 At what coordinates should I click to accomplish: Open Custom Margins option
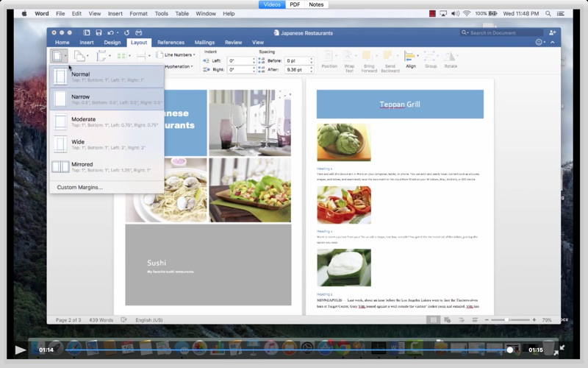pos(79,187)
